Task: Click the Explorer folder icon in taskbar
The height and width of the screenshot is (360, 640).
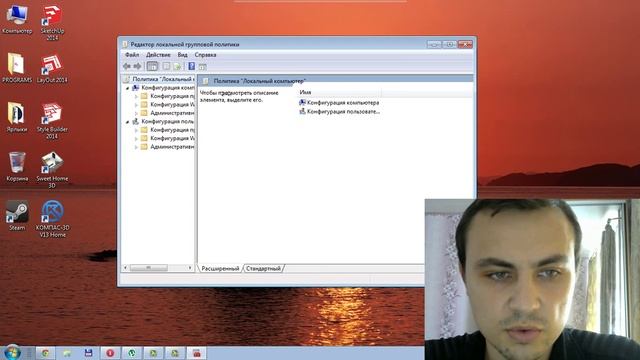Action: click(x=67, y=353)
